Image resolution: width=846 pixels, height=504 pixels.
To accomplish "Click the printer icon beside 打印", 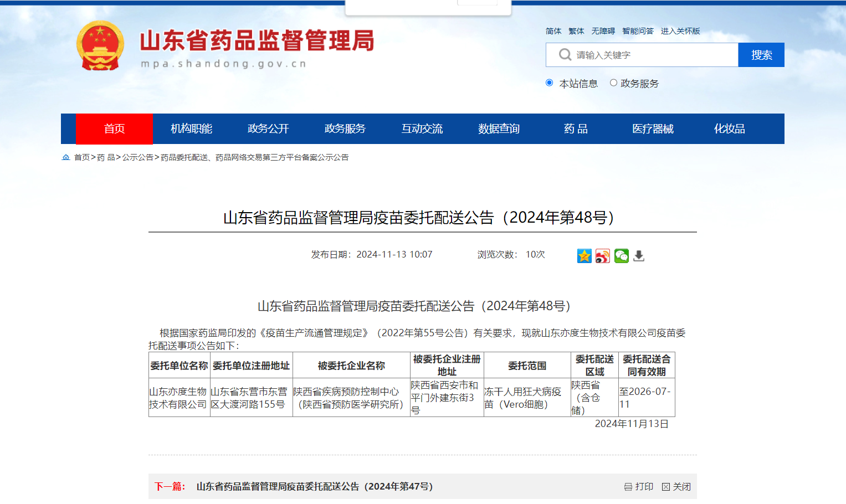I will pos(628,487).
